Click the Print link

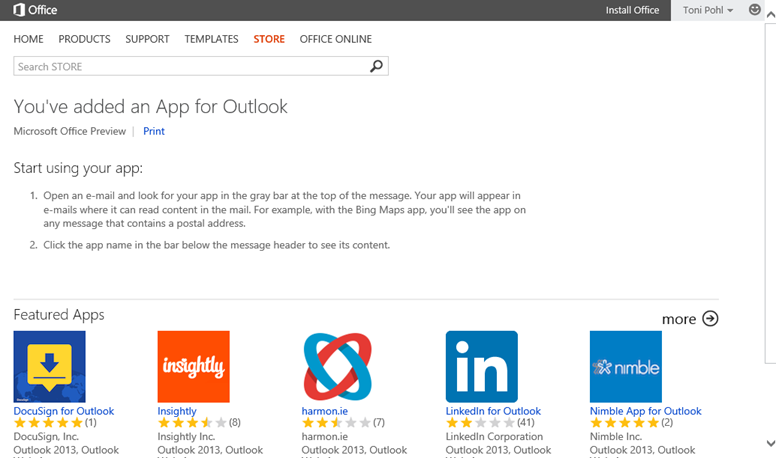153,131
